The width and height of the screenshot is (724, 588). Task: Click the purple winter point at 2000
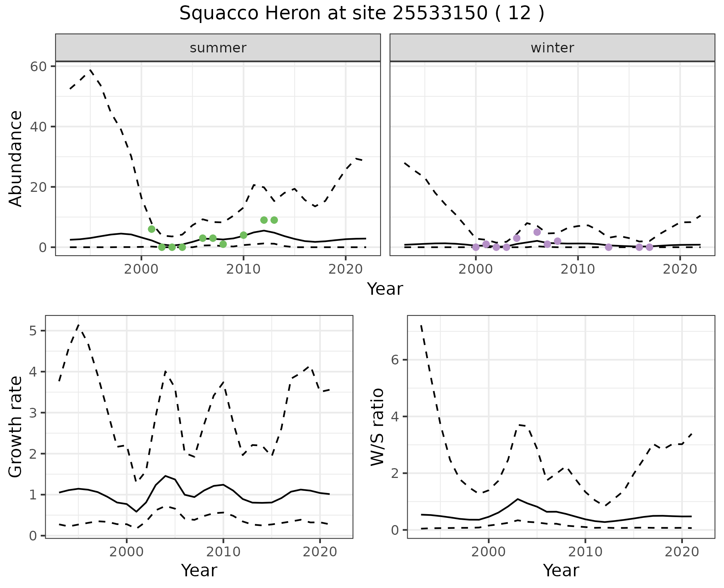point(476,247)
